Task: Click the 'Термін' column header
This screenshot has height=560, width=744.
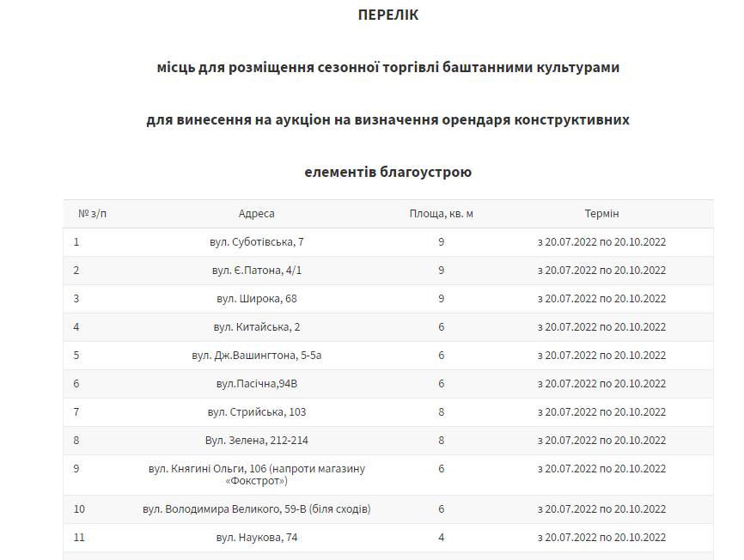Action: [x=601, y=213]
